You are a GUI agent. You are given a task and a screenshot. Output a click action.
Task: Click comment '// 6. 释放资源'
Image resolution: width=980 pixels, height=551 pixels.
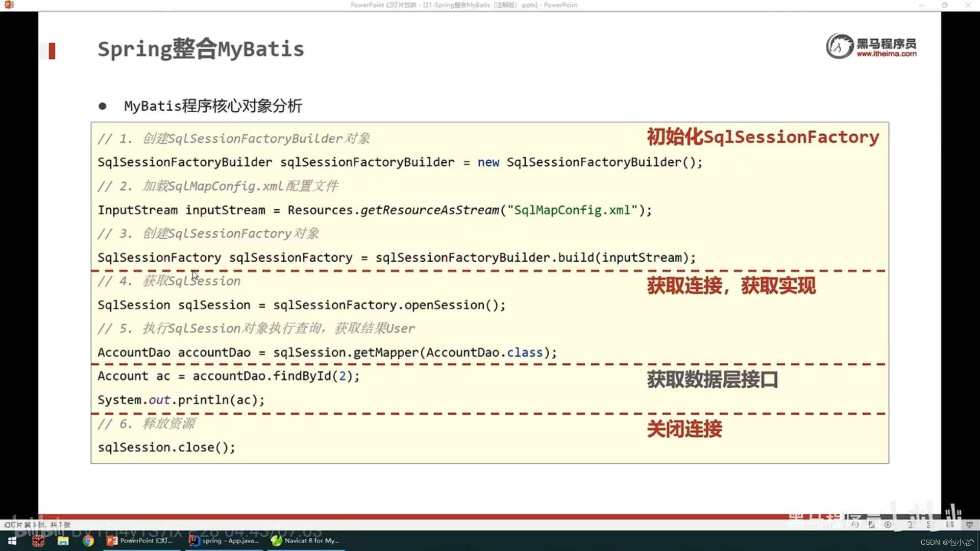pos(146,423)
